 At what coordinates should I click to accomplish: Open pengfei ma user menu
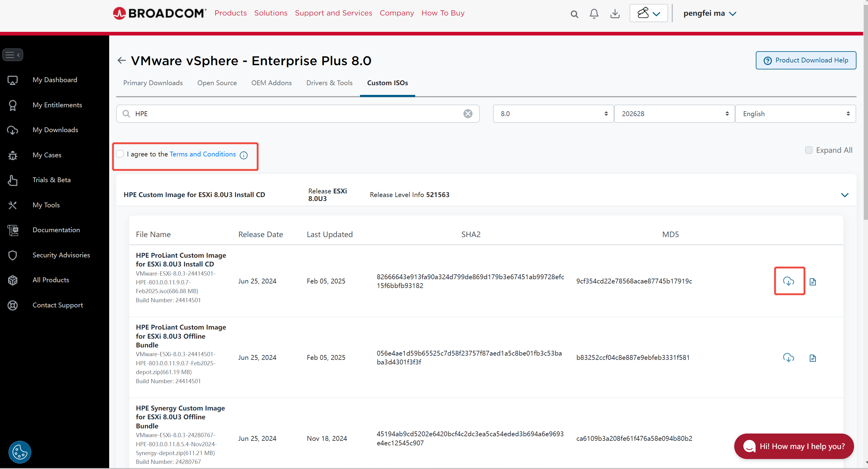[710, 13]
